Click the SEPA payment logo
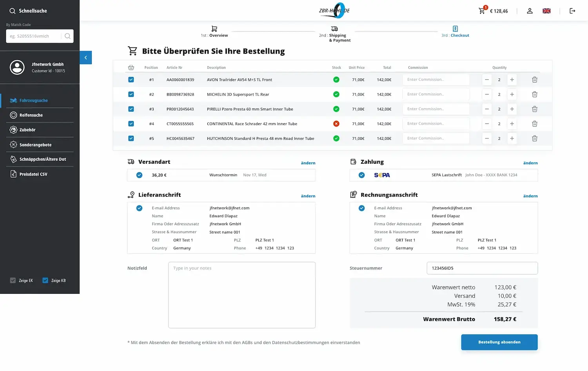Viewport: 588px width, 371px height. click(x=382, y=175)
